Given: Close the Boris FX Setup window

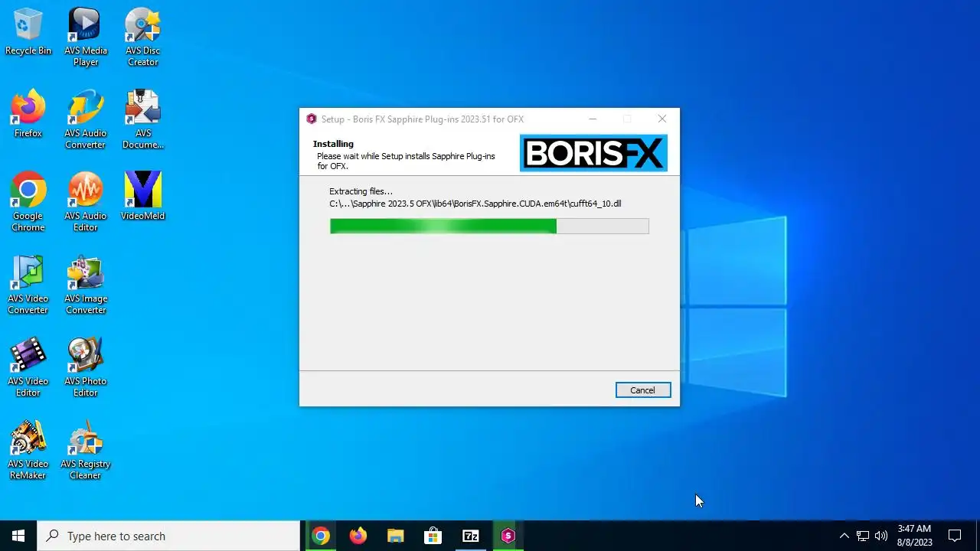Looking at the screenshot, I should (x=662, y=119).
